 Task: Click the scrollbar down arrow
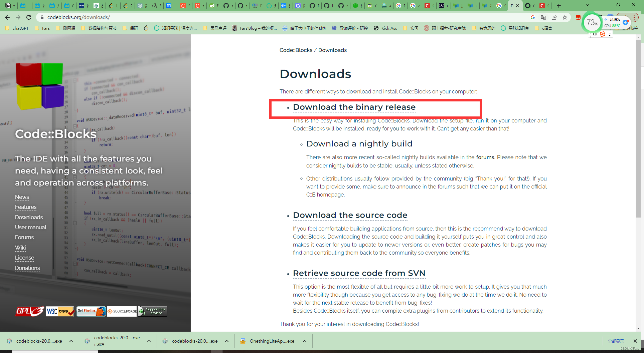(638, 329)
